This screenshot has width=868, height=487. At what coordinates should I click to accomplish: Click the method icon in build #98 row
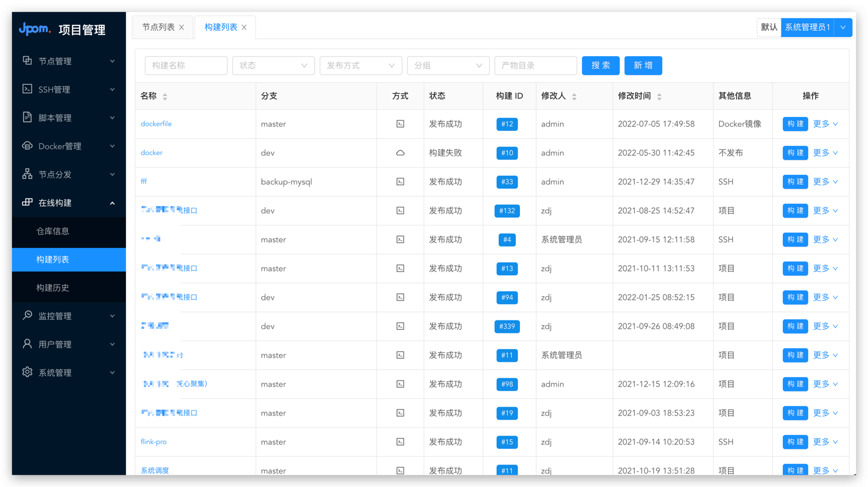click(x=400, y=384)
